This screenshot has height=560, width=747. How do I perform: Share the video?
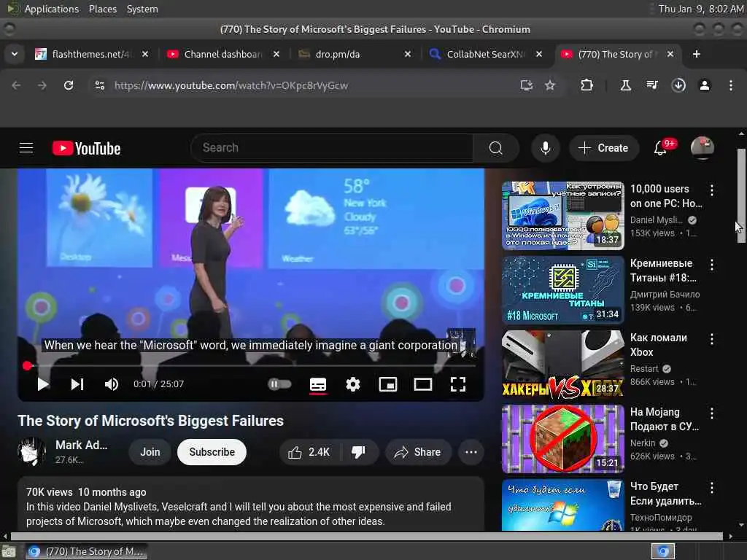coord(417,452)
